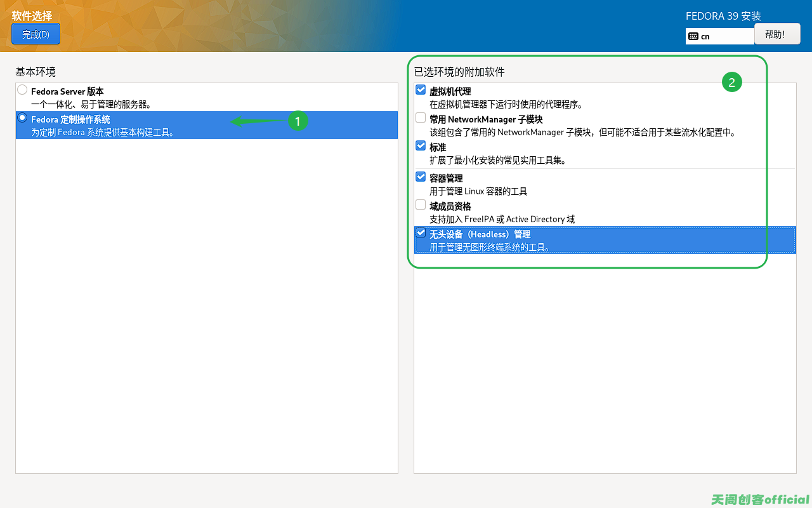Screen dimensions: 812x508
Task: Click the 容器管理 label text
Action: [446, 178]
